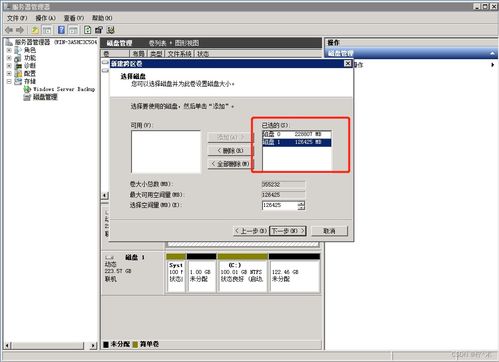Collapse the 存储 tree node
This screenshot has width=499, height=362.
pyautogui.click(x=9, y=81)
